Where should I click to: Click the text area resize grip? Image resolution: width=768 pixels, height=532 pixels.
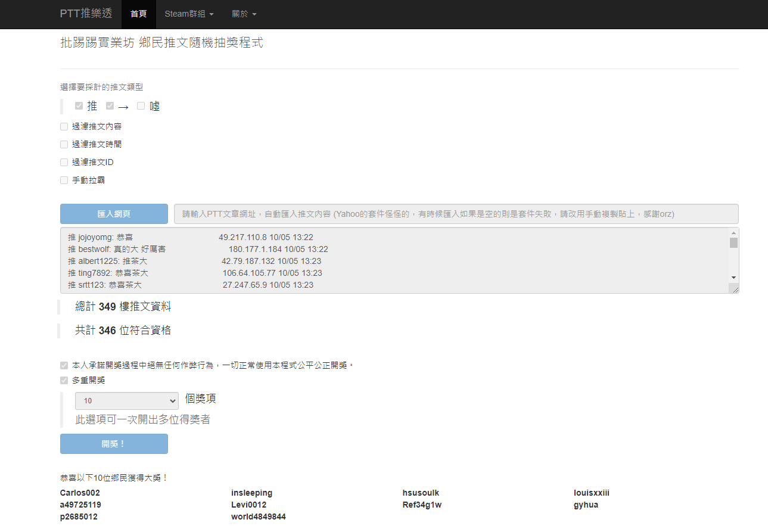[x=734, y=288]
